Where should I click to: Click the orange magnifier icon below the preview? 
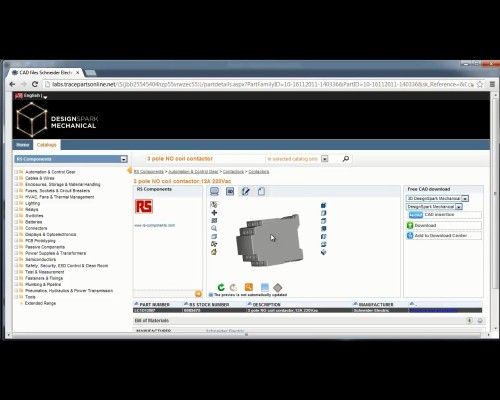(249, 287)
